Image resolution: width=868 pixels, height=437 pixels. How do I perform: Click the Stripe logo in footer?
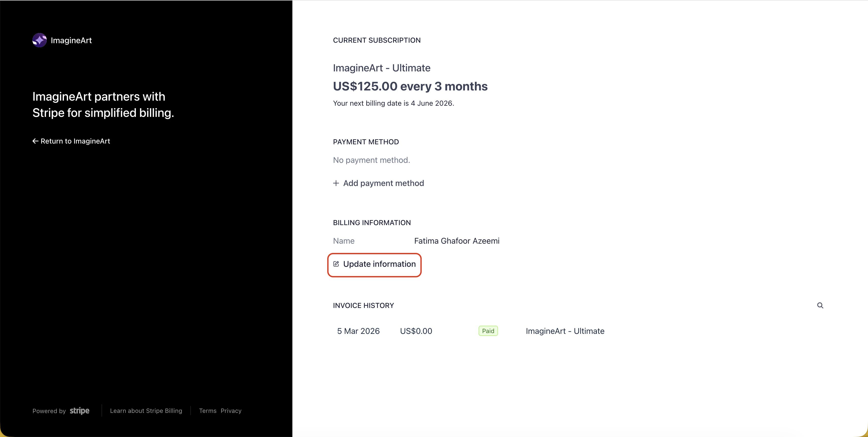[79, 411]
